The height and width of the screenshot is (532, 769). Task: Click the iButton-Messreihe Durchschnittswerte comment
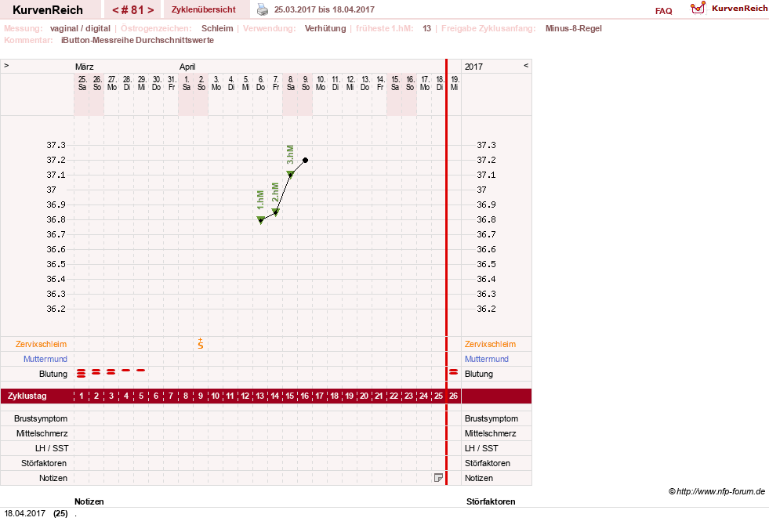pos(137,40)
